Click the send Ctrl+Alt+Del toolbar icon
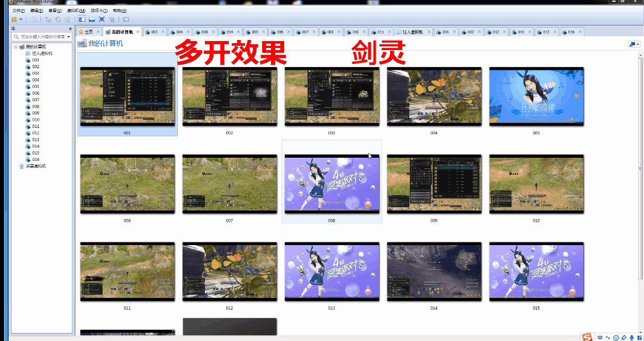 click(x=34, y=19)
